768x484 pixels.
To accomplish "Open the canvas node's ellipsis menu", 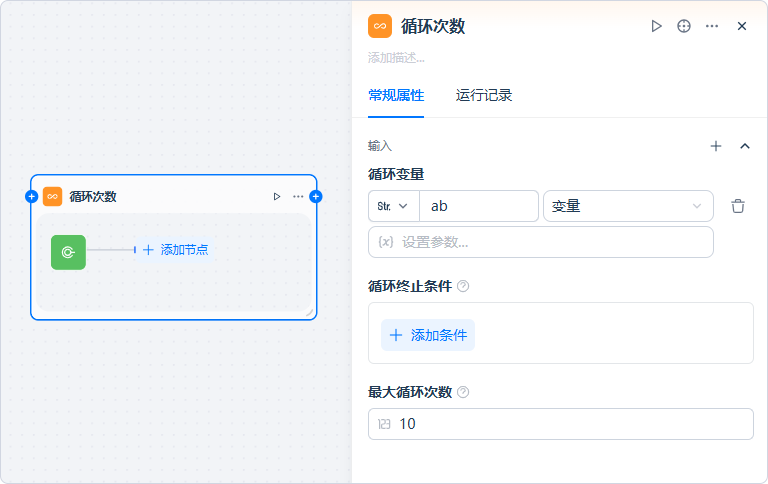I will [298, 196].
